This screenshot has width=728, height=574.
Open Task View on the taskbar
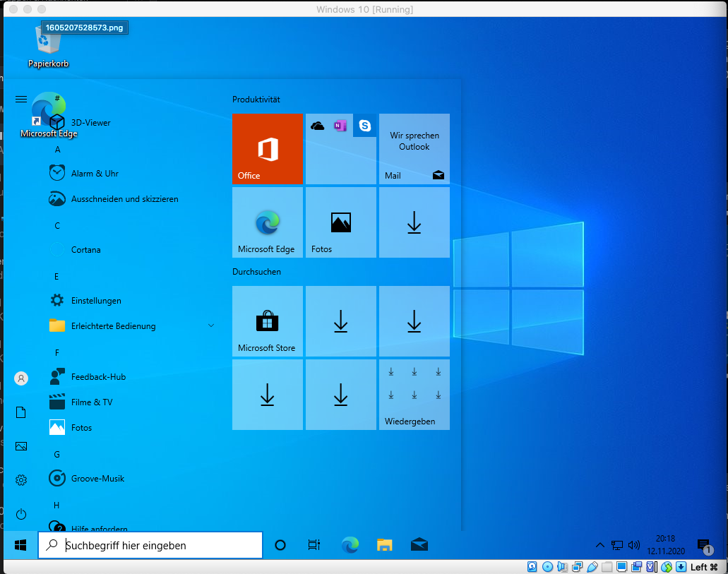[x=314, y=545]
